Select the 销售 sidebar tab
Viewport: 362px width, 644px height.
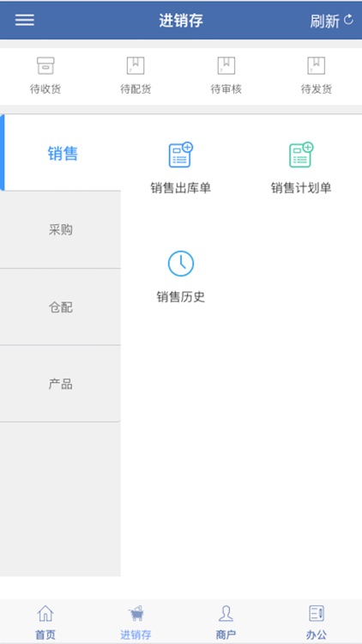click(x=61, y=153)
